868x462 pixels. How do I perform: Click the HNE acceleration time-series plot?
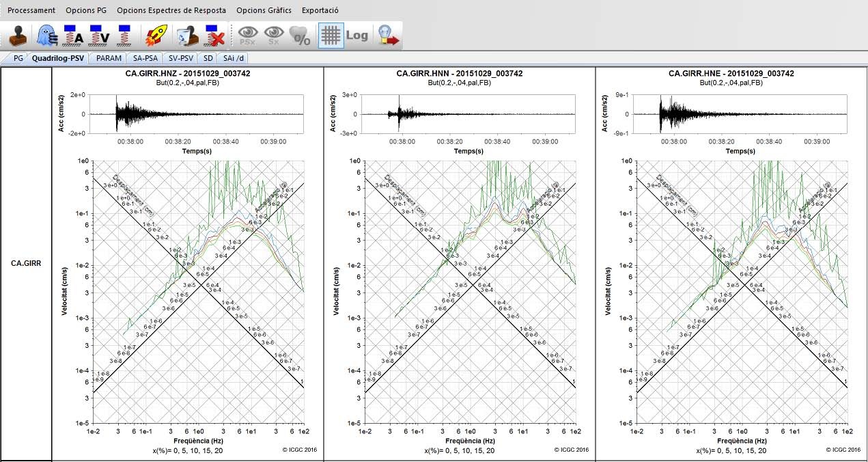tap(742, 114)
